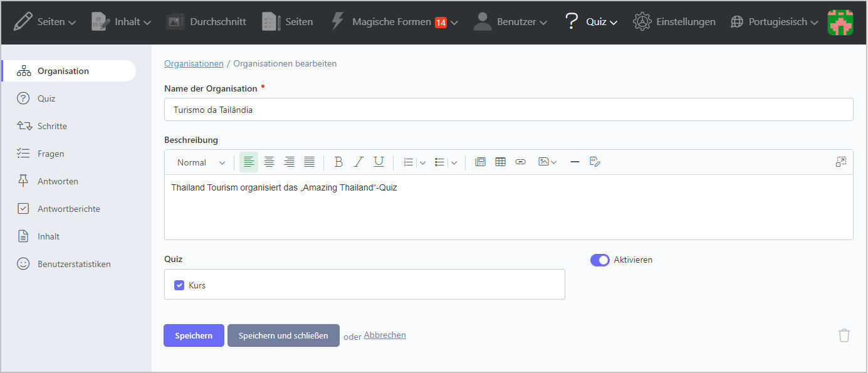
Task: Align the description text right
Action: [289, 162]
